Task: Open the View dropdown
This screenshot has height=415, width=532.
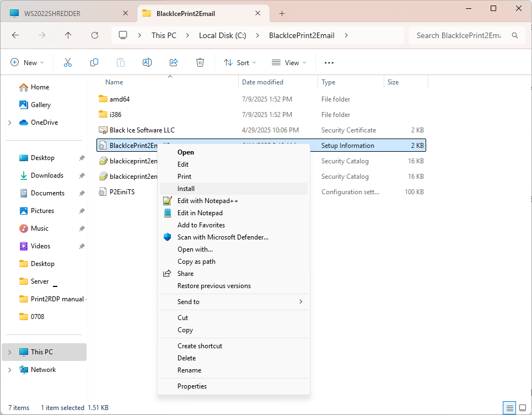Action: pyautogui.click(x=289, y=63)
